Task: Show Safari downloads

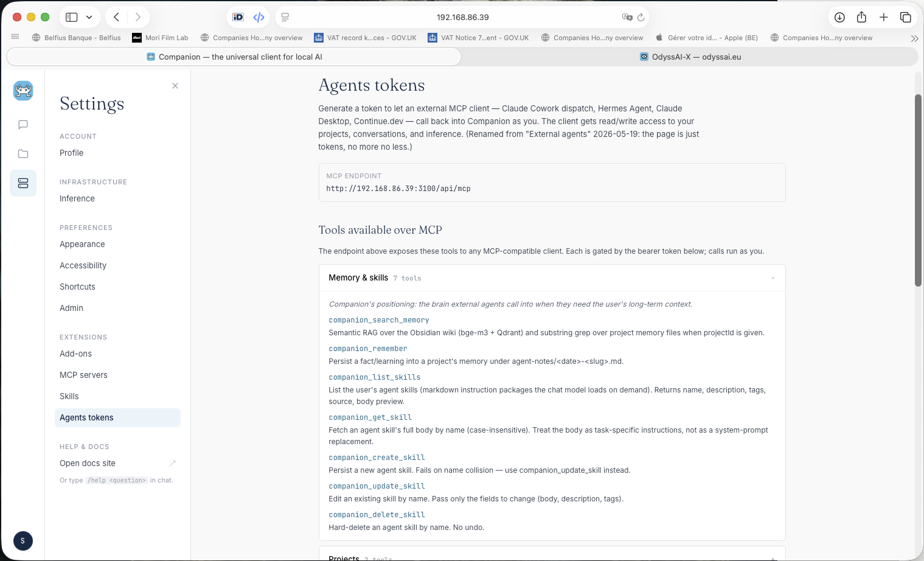Action: click(x=839, y=17)
